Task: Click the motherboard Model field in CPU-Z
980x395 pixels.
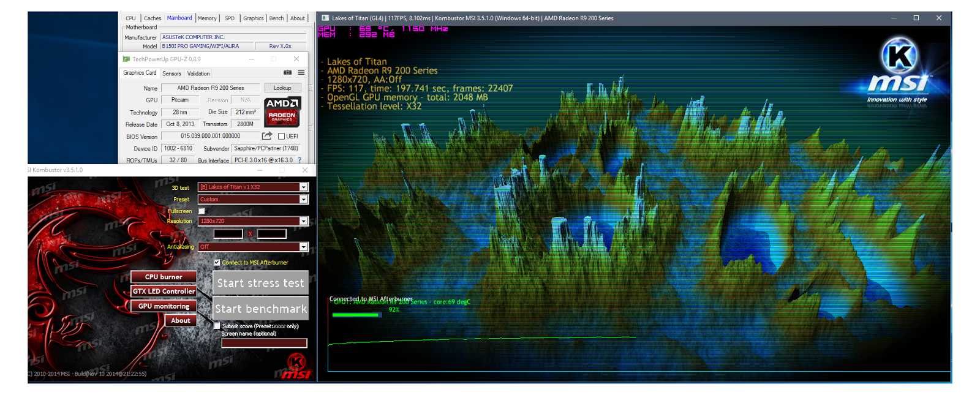Action: point(208,46)
